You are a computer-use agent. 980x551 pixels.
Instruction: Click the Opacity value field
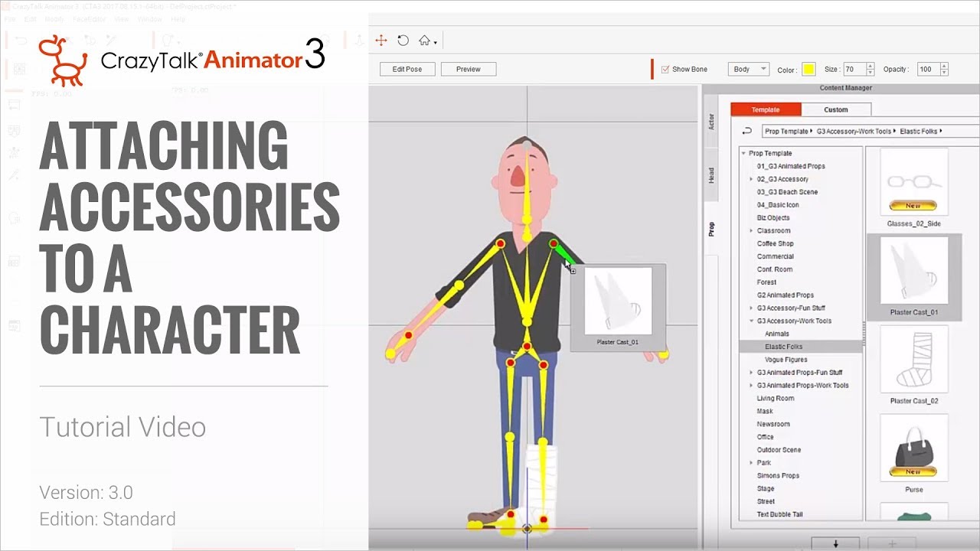pyautogui.click(x=929, y=69)
